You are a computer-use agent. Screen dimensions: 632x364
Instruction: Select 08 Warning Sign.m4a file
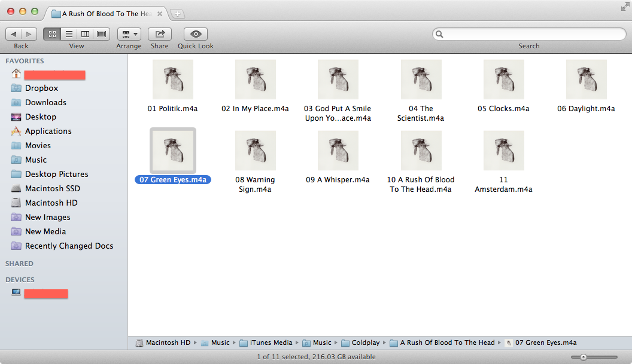(x=256, y=151)
